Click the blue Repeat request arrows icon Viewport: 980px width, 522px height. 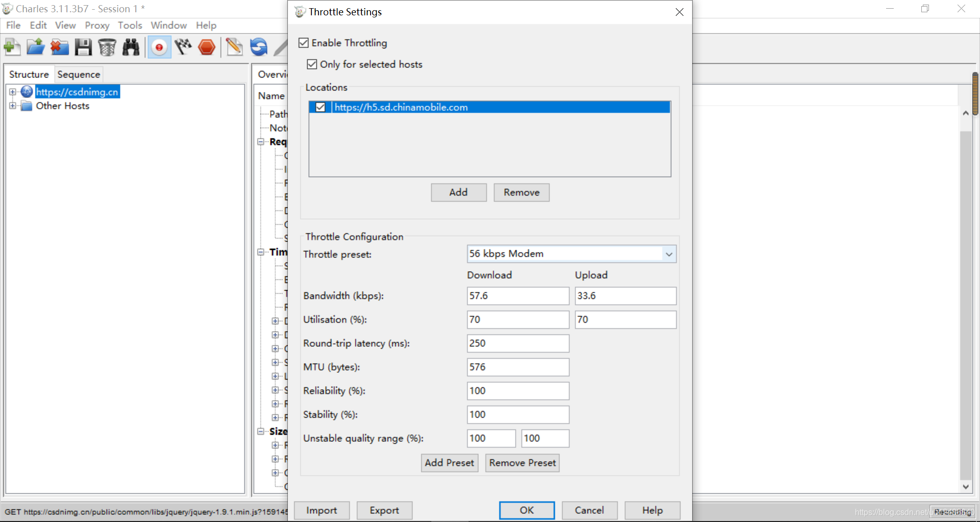tap(259, 48)
